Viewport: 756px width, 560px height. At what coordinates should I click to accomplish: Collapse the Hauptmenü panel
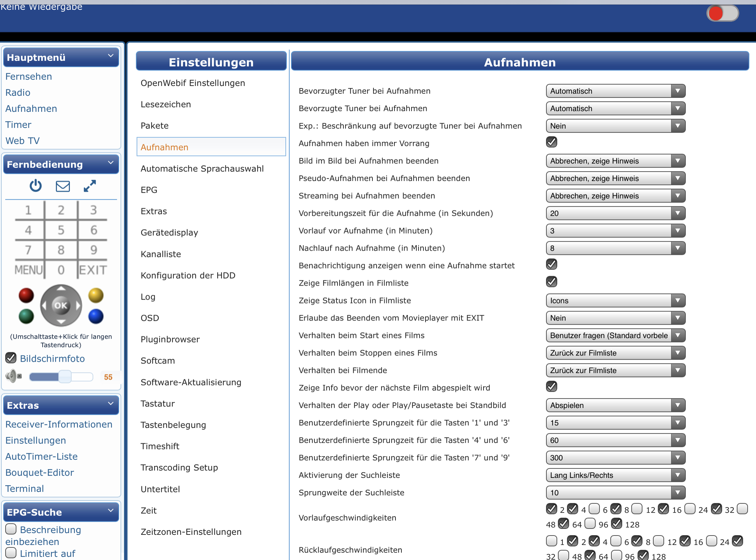[x=111, y=56]
